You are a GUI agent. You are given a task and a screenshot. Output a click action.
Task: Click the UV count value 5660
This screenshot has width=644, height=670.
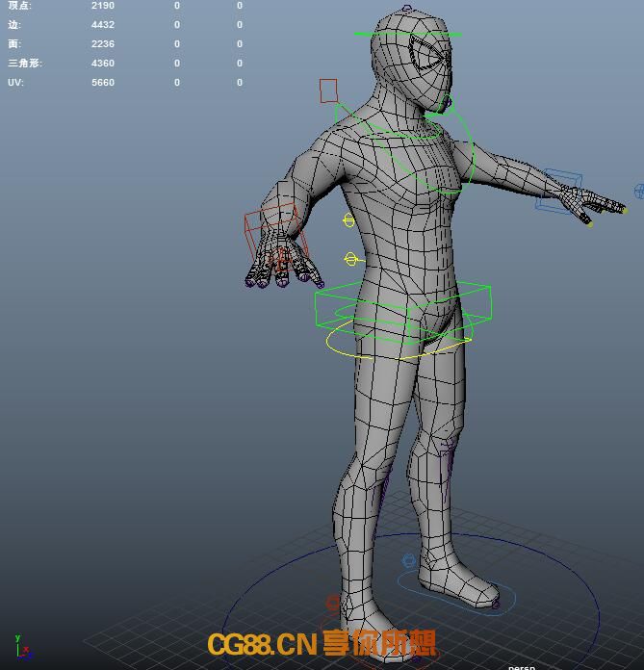click(103, 83)
